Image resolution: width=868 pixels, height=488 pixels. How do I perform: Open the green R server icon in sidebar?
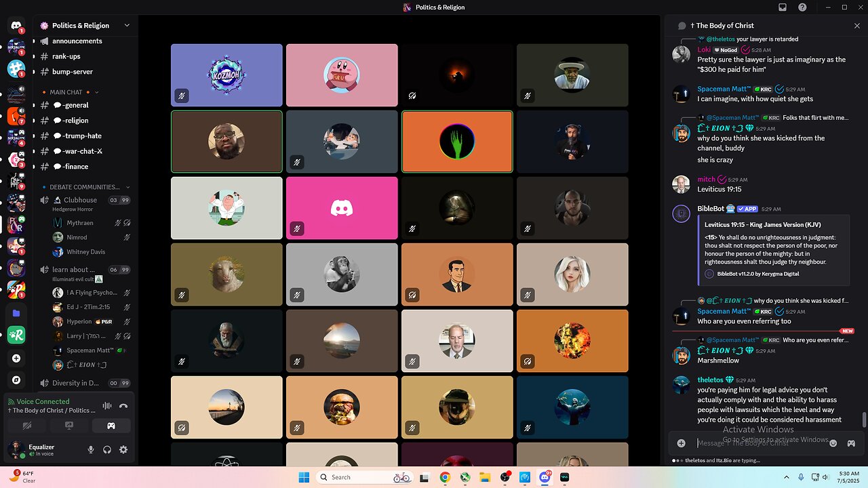[16, 335]
